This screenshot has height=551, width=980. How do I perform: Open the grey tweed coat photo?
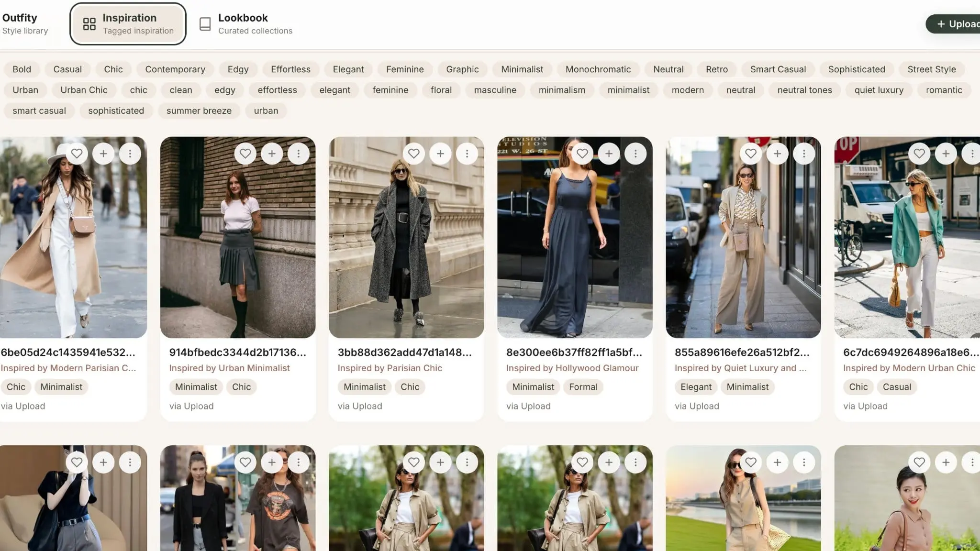click(x=406, y=237)
